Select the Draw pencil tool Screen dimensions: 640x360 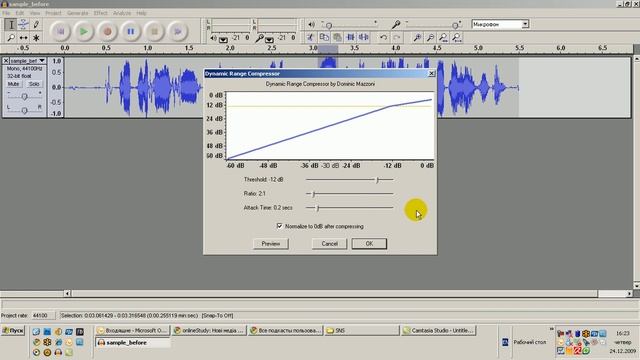[x=36, y=24]
